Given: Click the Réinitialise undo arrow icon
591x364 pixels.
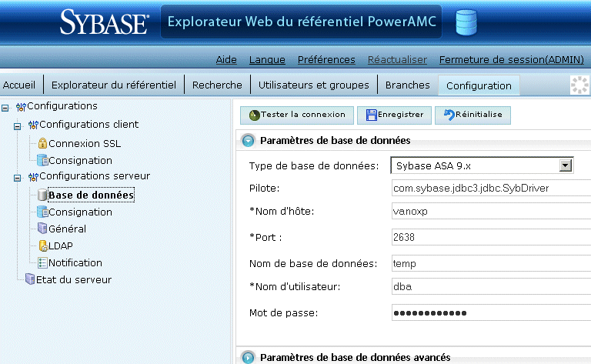Looking at the screenshot, I should pyautogui.click(x=449, y=115).
